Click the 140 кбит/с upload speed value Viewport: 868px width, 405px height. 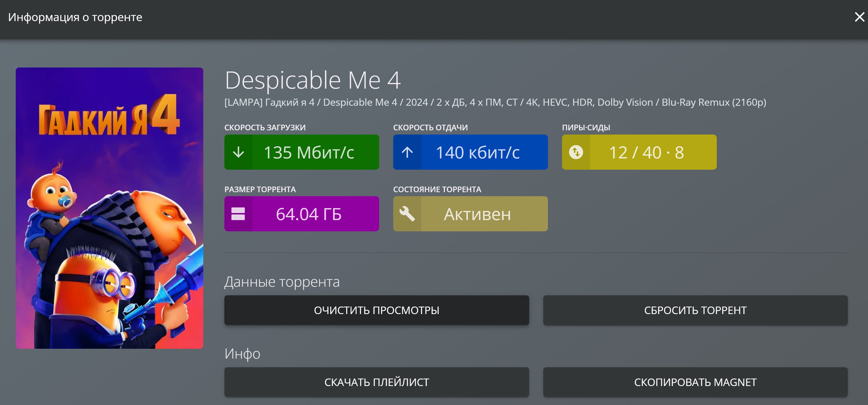pyautogui.click(x=477, y=153)
